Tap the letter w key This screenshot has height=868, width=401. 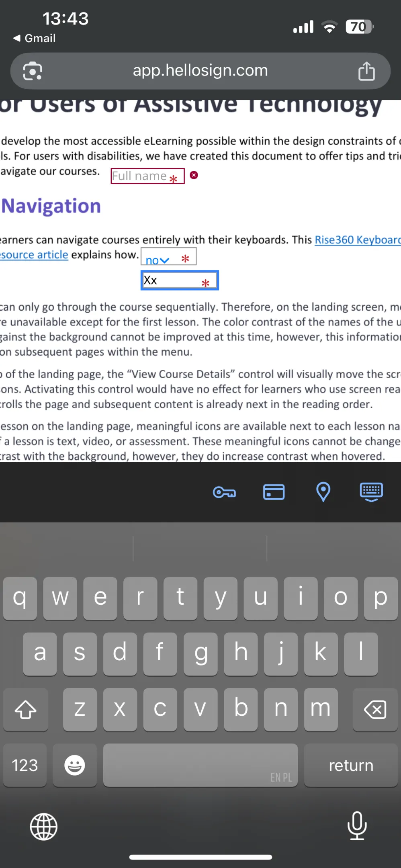click(x=60, y=598)
